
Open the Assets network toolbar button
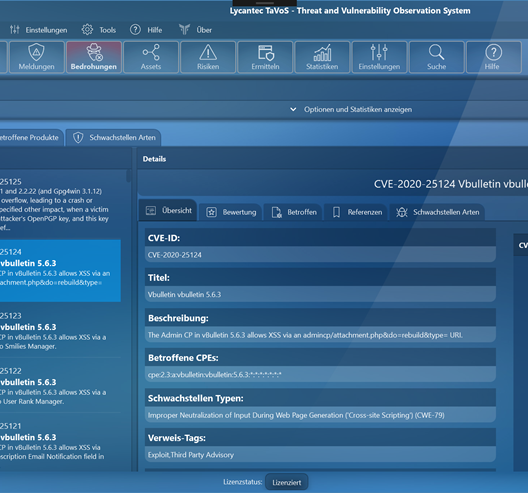tap(151, 57)
